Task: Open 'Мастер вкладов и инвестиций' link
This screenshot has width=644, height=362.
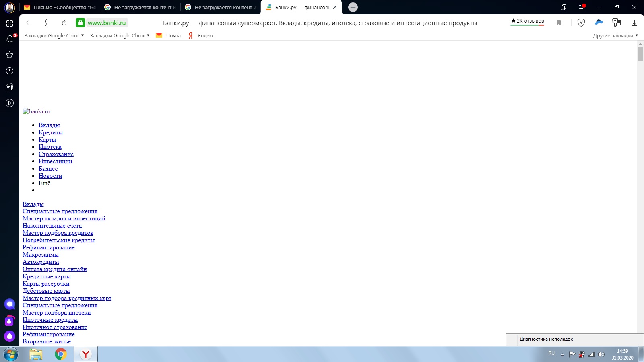Action: pyautogui.click(x=64, y=218)
